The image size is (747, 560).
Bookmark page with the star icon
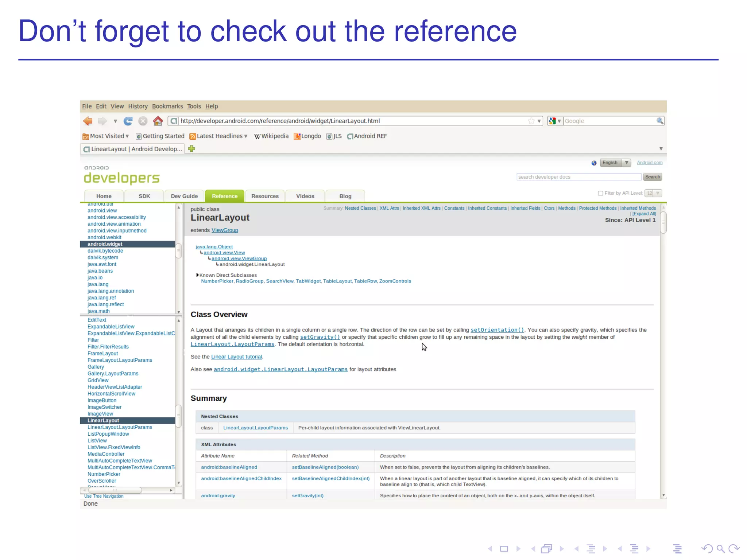click(x=531, y=121)
